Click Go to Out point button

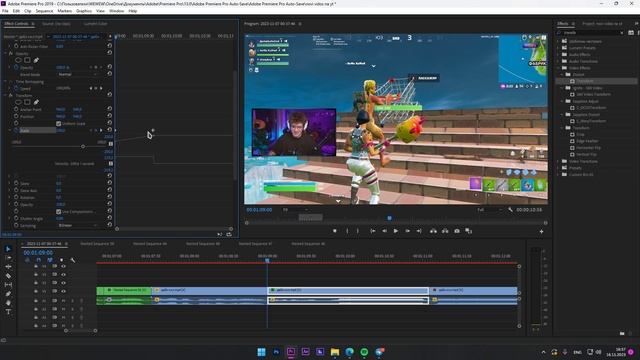(419, 231)
